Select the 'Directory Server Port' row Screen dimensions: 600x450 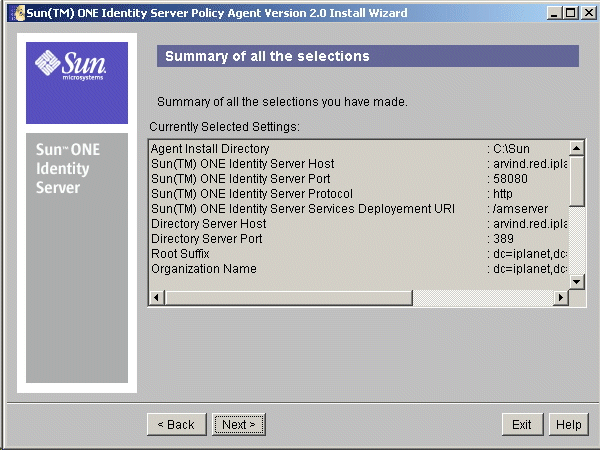tap(359, 239)
